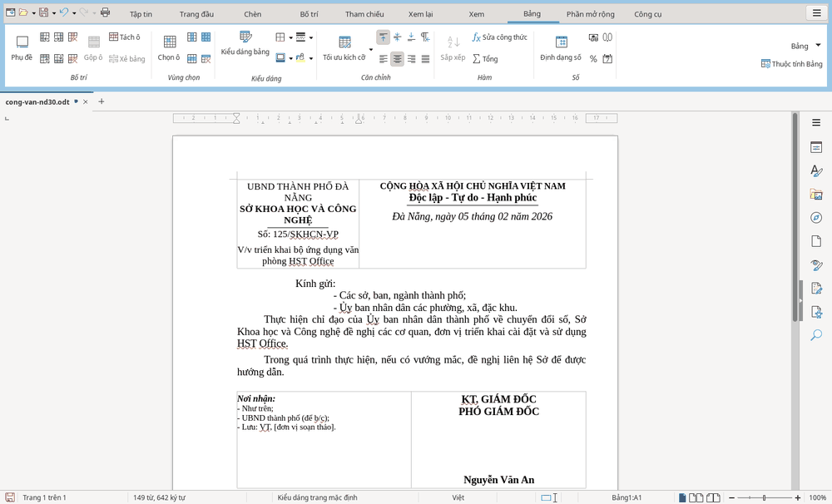This screenshot has height=504, width=832.
Task: Toggle center paragraph alignment
Action: 397,59
